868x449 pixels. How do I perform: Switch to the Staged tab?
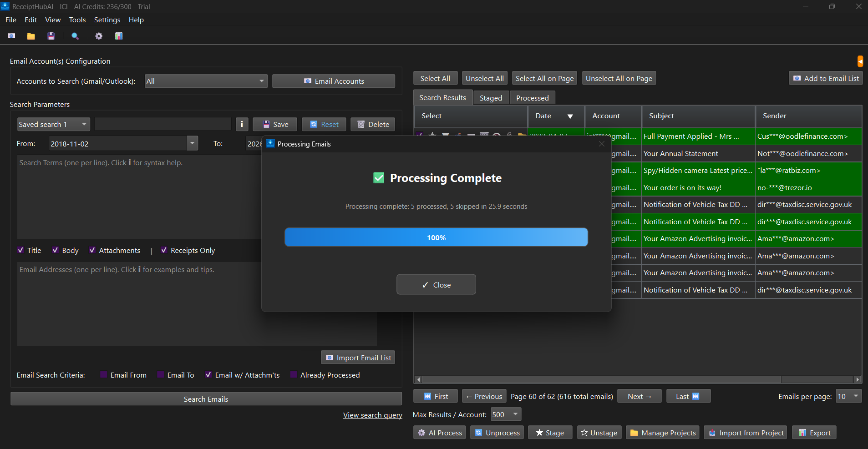tap(491, 98)
